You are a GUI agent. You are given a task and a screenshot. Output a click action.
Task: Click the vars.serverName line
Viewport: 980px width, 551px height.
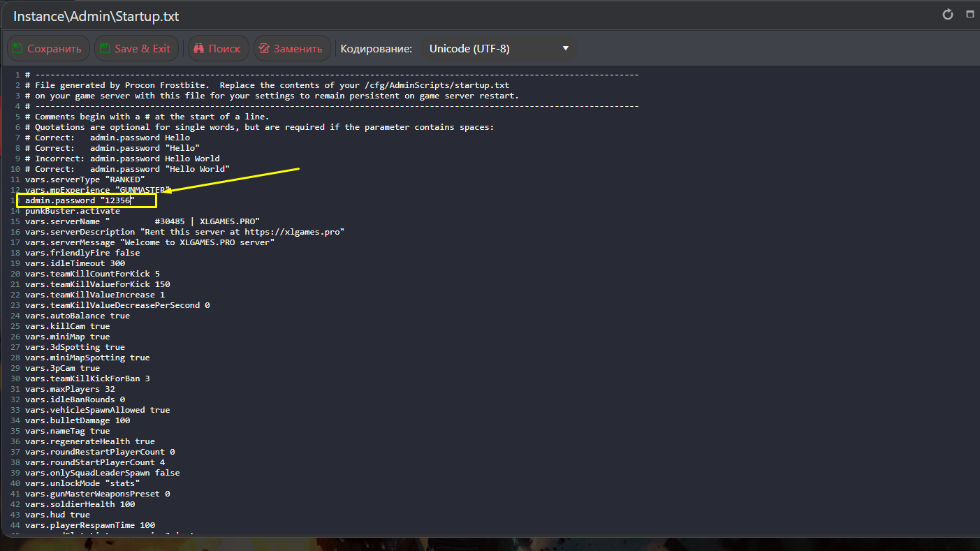point(142,221)
